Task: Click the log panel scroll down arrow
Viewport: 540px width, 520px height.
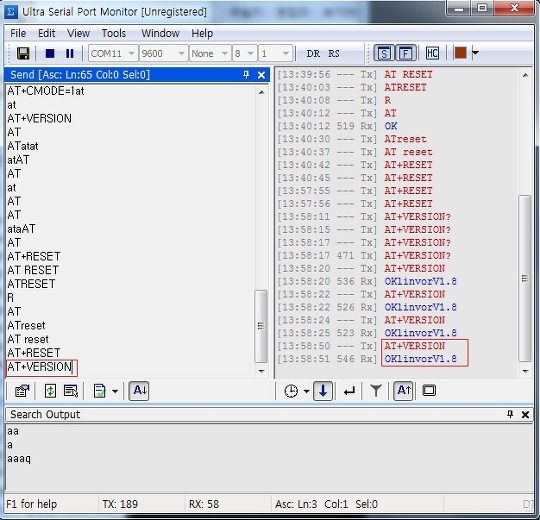Action: pyautogui.click(x=525, y=371)
